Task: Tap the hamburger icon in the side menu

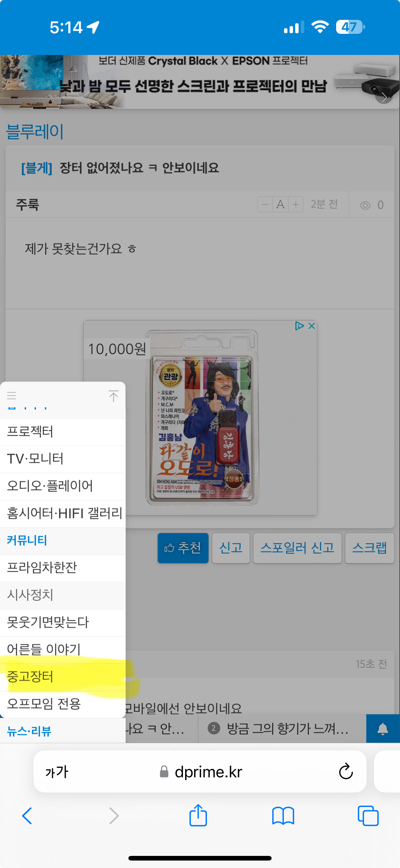Action: (12, 396)
